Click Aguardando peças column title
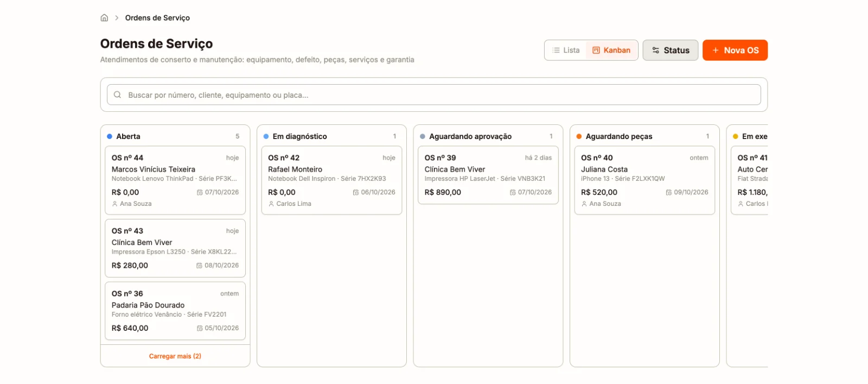This screenshot has height=384, width=868. tap(619, 136)
